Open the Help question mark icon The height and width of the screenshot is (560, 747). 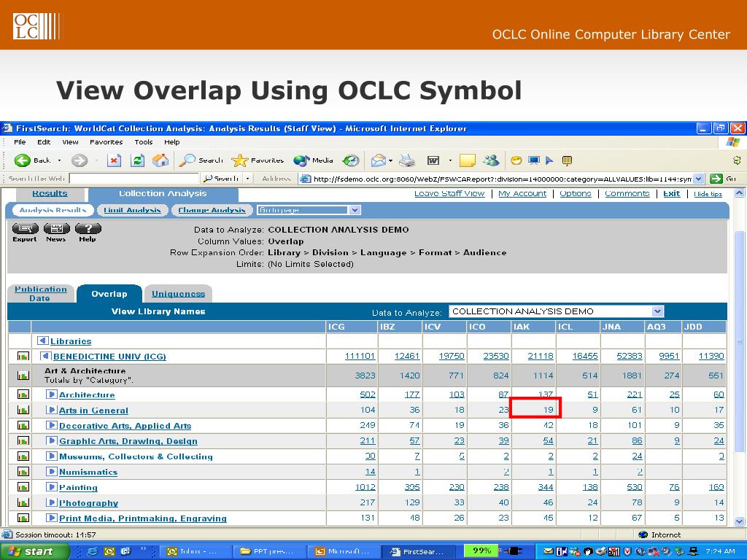coord(88,233)
